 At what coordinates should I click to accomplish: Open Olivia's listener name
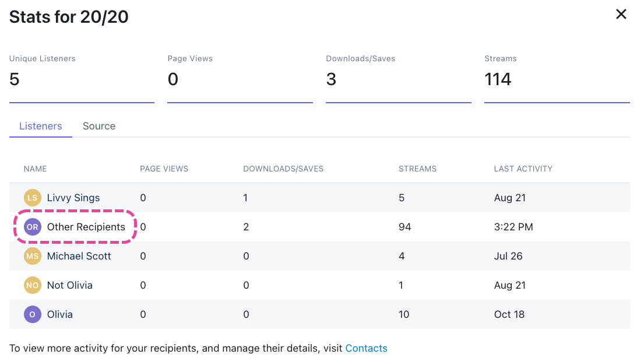(60, 314)
